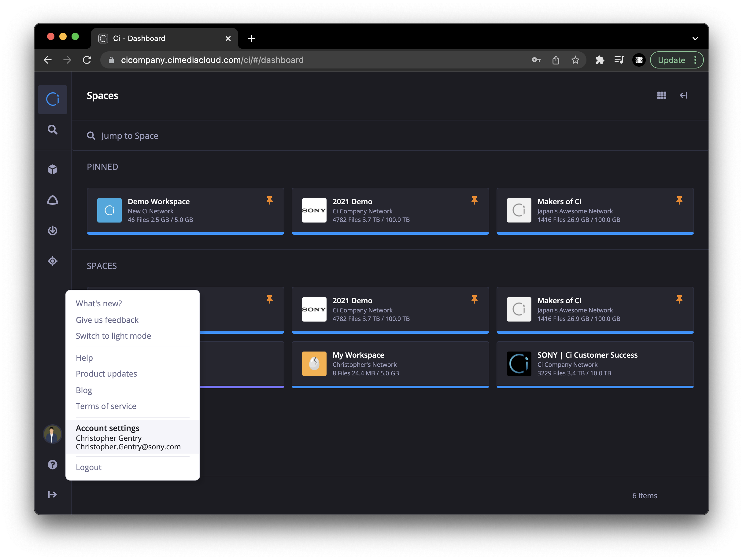Open a new browser tab
The width and height of the screenshot is (743, 560).
[251, 39]
